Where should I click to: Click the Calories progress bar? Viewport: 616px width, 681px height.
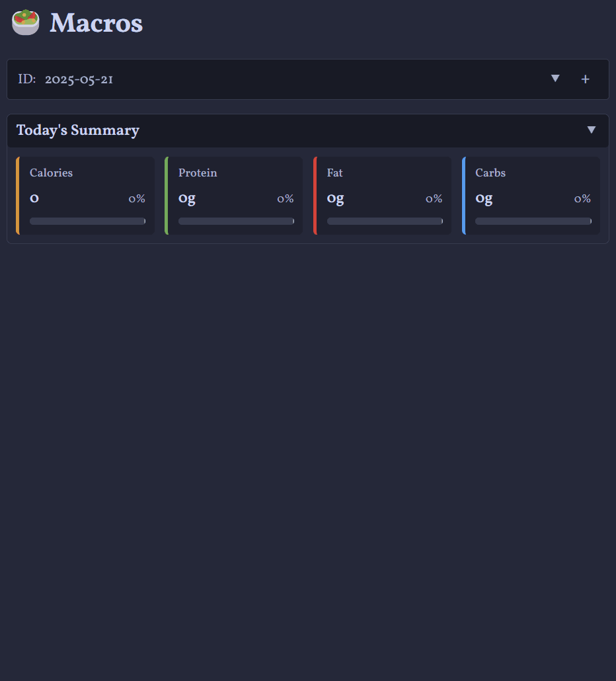[x=87, y=221]
